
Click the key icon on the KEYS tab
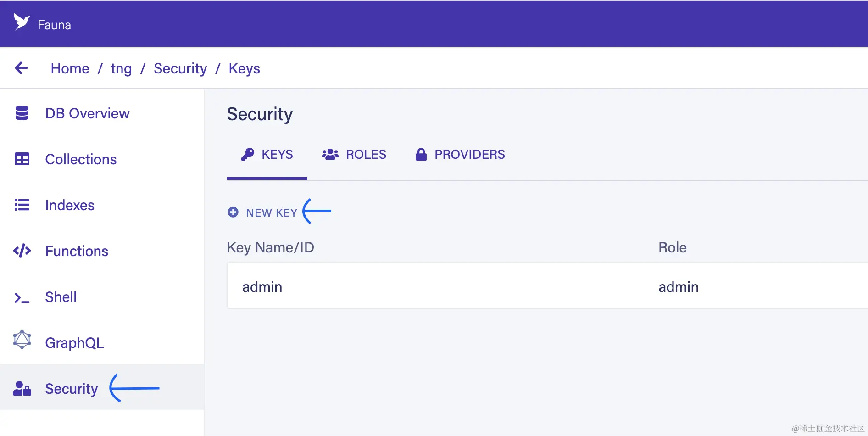pyautogui.click(x=248, y=154)
